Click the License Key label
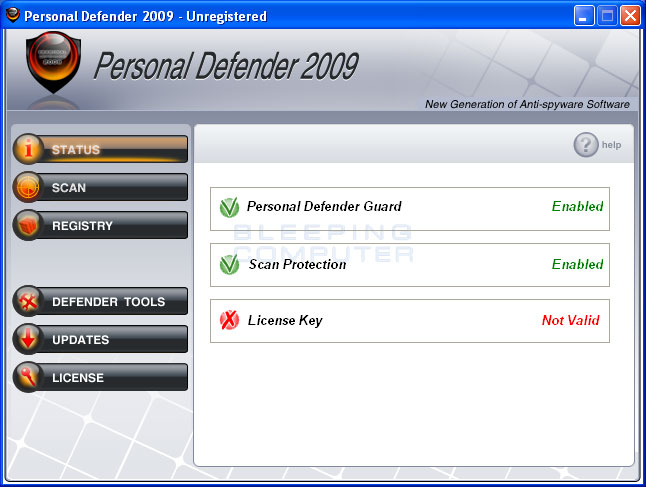This screenshot has width=646, height=487. click(x=285, y=321)
